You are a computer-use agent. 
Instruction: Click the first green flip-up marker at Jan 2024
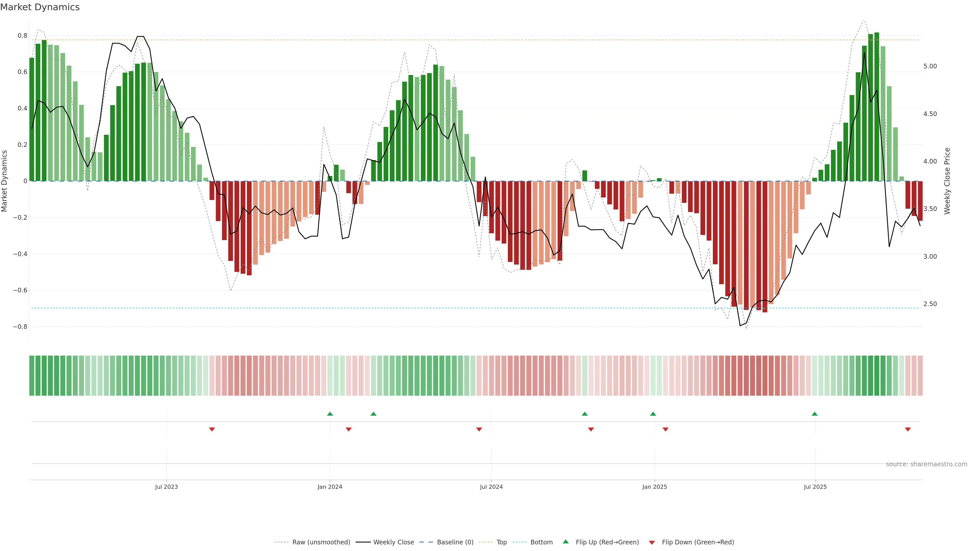click(x=330, y=414)
